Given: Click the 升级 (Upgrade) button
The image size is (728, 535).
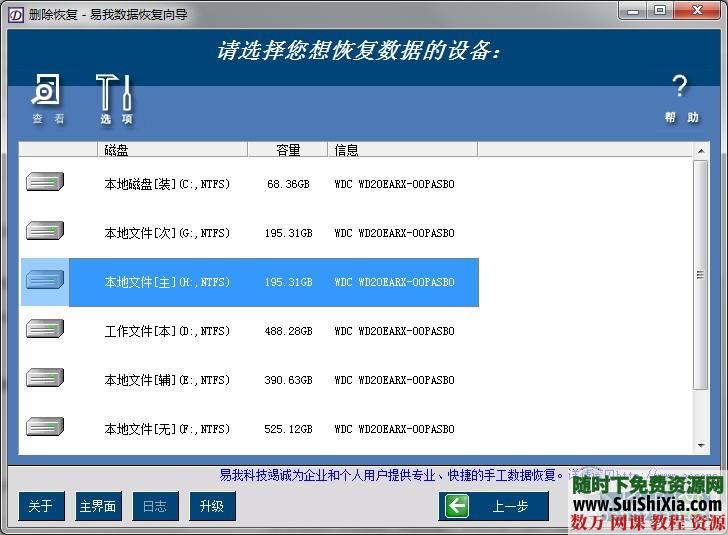Looking at the screenshot, I should tap(211, 506).
